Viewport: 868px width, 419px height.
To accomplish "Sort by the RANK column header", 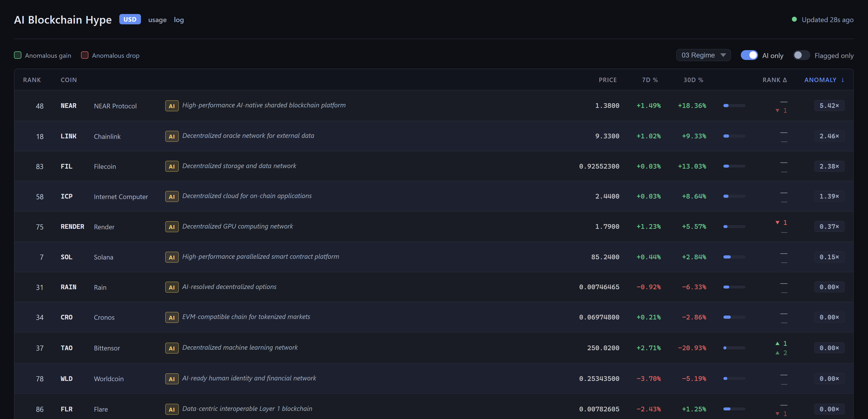I will pyautogui.click(x=32, y=80).
